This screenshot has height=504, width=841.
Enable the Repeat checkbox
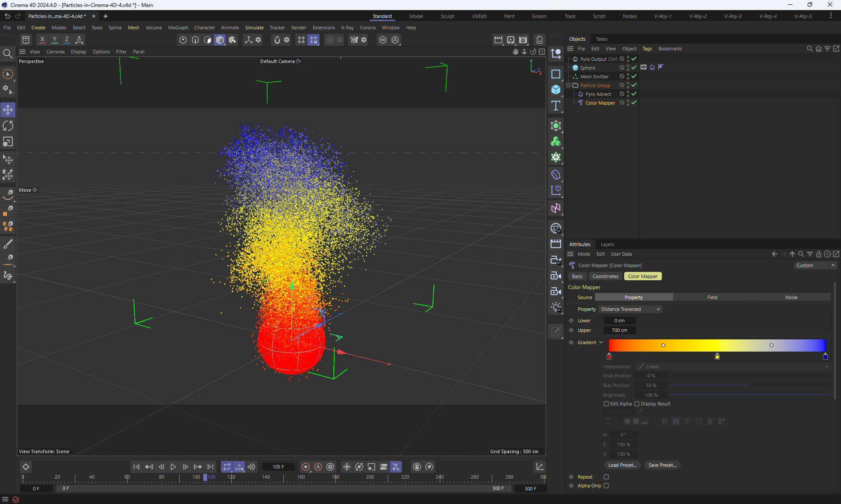(606, 477)
